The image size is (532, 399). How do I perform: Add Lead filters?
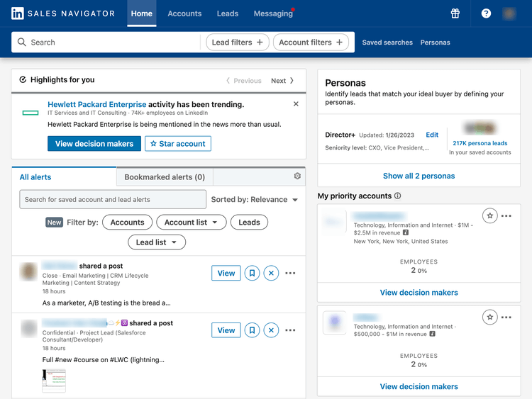pyautogui.click(x=238, y=42)
